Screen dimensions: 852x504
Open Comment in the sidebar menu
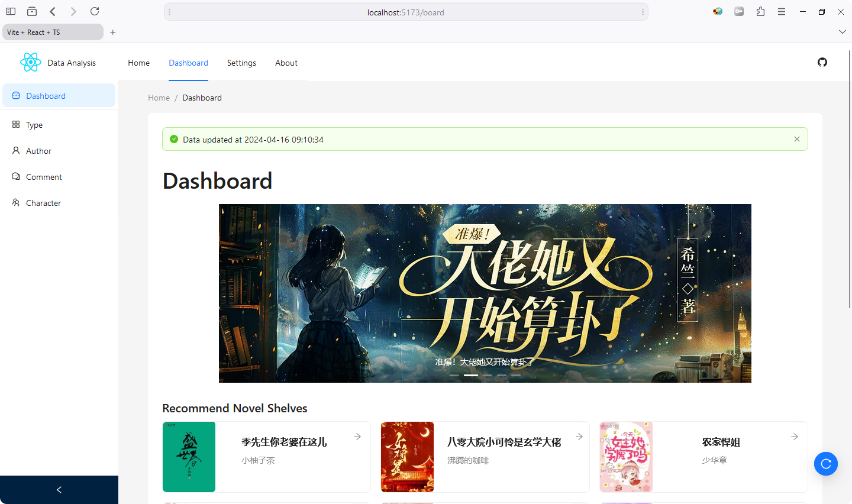[59, 177]
